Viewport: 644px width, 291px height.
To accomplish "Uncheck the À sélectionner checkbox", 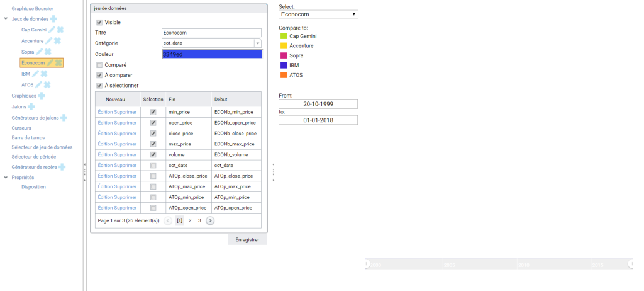I will click(x=99, y=86).
